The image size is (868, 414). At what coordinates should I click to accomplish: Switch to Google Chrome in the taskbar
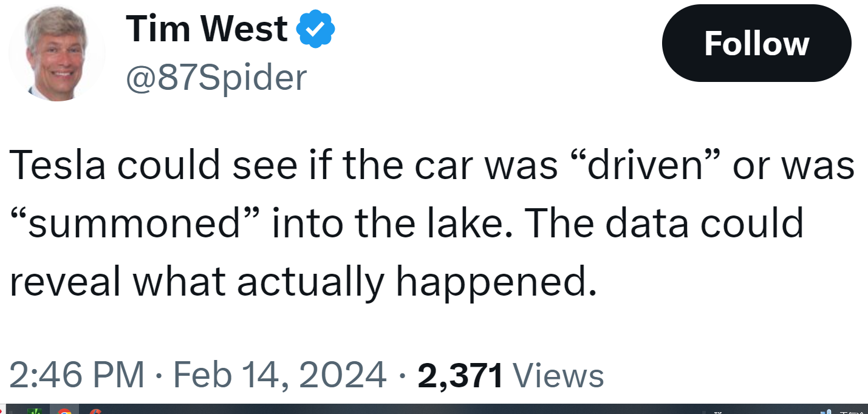pyautogui.click(x=64, y=411)
